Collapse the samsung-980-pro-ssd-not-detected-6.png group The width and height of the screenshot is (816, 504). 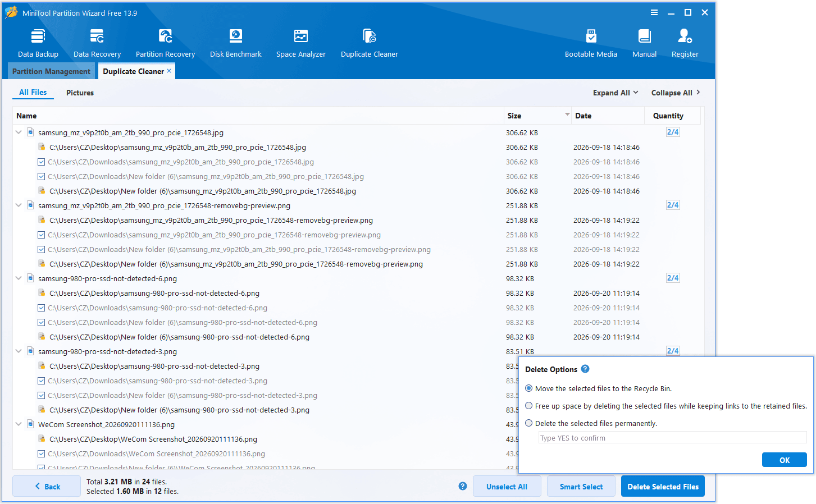pos(19,278)
